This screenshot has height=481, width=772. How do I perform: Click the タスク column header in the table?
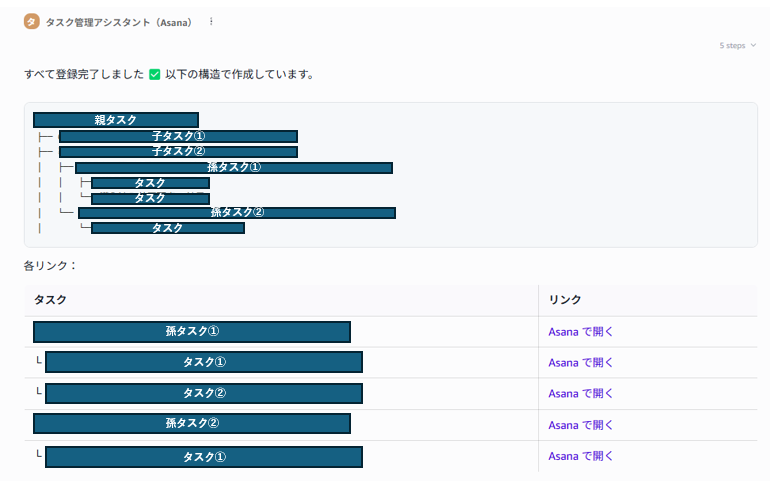point(50,299)
